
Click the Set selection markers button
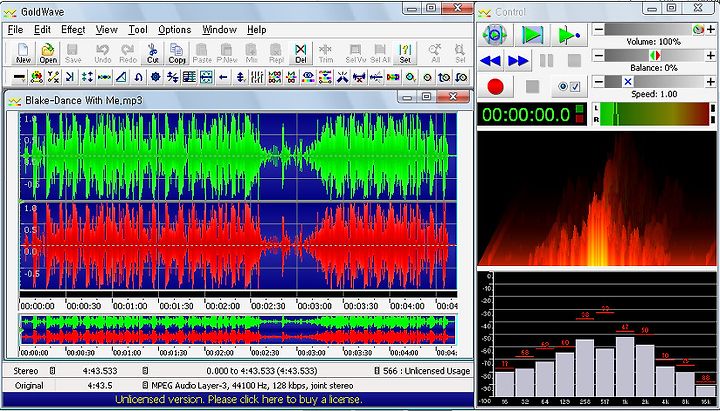[x=405, y=54]
